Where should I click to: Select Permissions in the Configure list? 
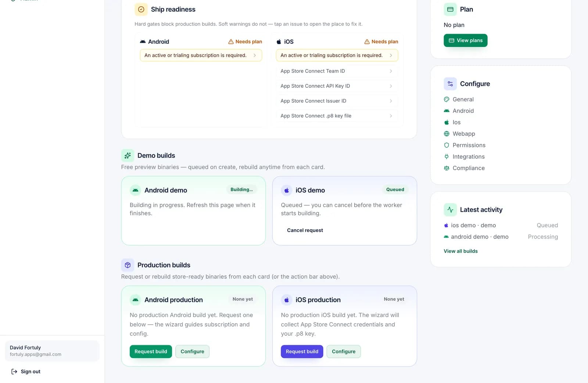469,145
